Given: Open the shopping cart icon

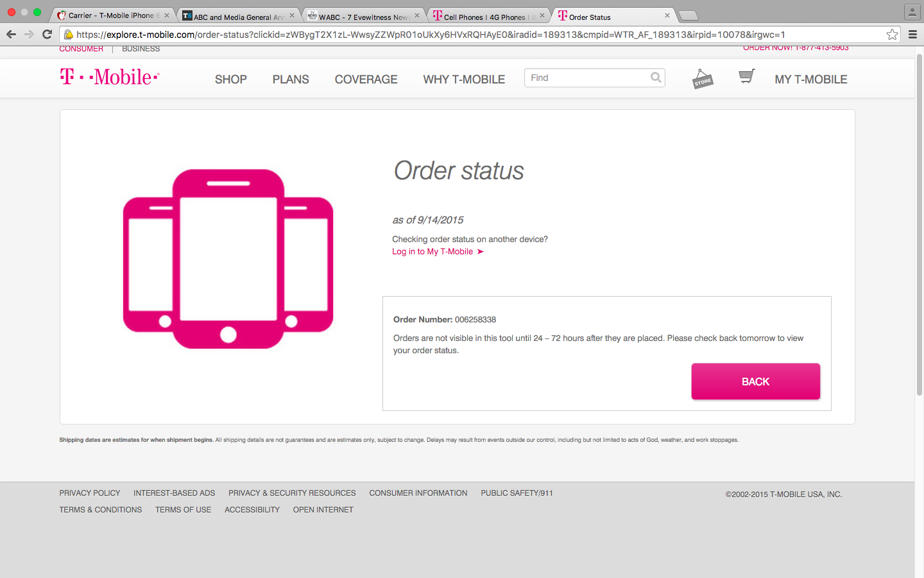Looking at the screenshot, I should click(x=746, y=77).
